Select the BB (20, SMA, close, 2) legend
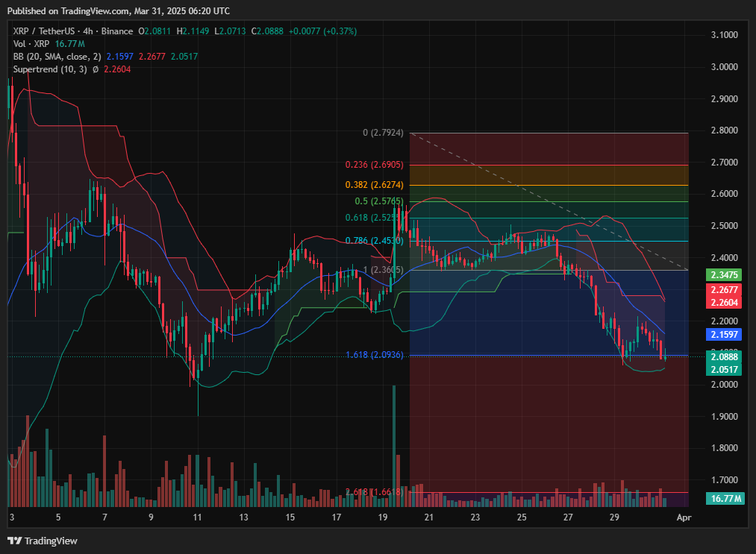The height and width of the screenshot is (554, 756). point(57,57)
